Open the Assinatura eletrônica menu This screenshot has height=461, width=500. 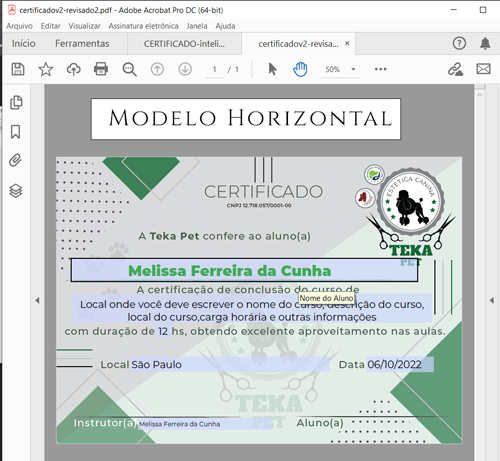143,26
